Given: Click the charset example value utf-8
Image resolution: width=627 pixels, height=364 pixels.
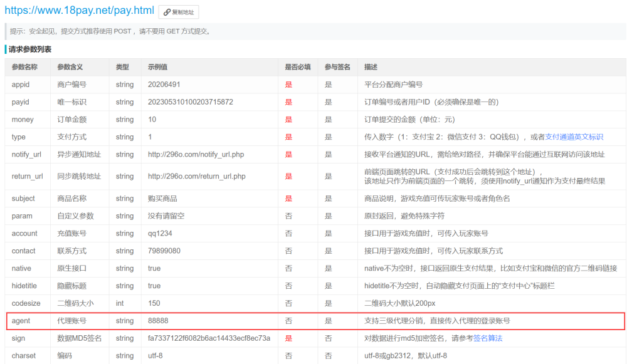Looking at the screenshot, I should [x=157, y=356].
